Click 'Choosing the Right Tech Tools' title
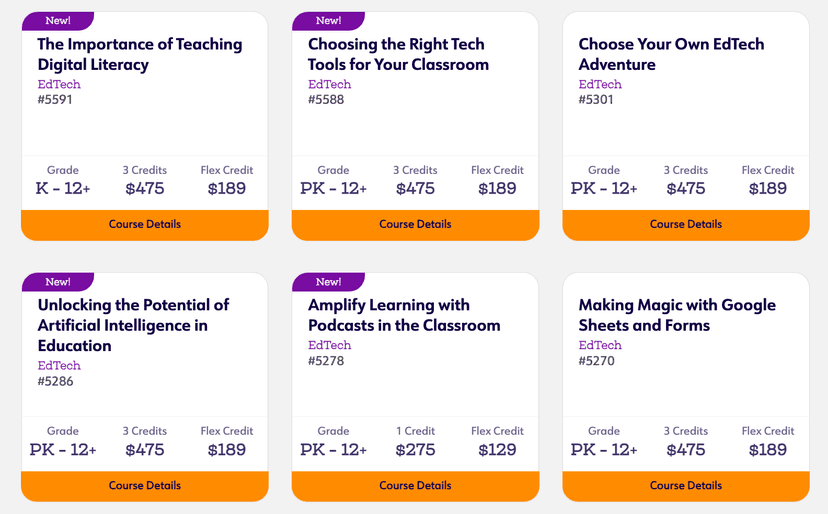This screenshot has height=514, width=828. coord(398,54)
